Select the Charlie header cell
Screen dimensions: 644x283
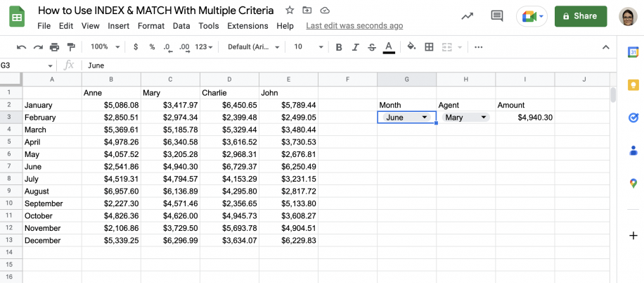[230, 92]
